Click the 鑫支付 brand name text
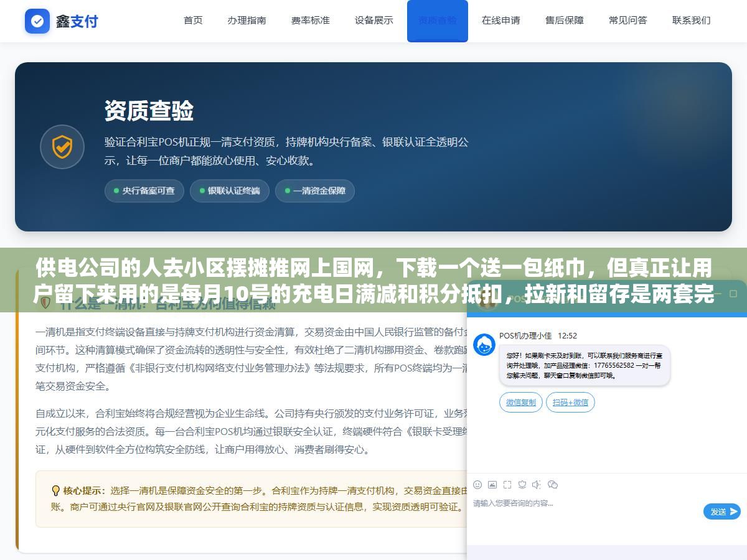This screenshot has height=560, width=747. (77, 21)
